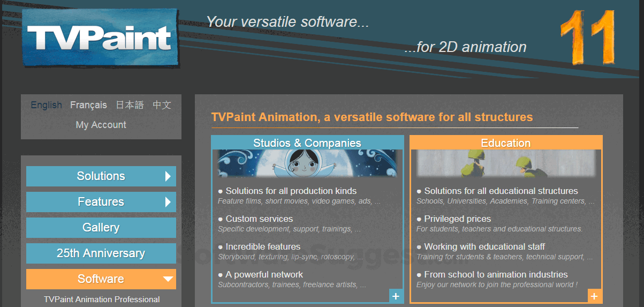Open My Account link
The image size is (644, 307).
click(x=101, y=125)
